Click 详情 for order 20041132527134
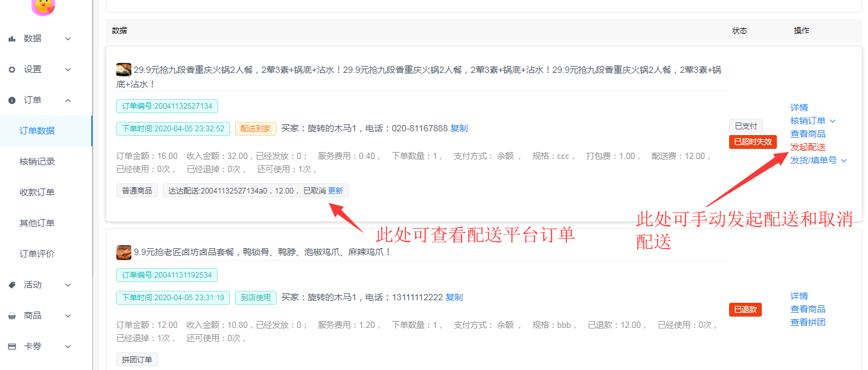This screenshot has height=370, width=868. pos(799,108)
